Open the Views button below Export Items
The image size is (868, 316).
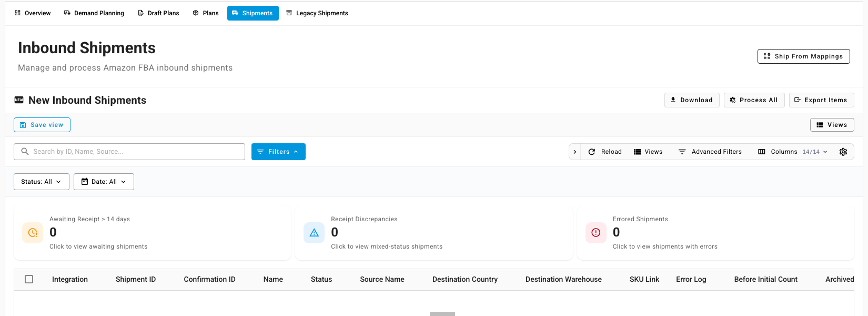832,125
